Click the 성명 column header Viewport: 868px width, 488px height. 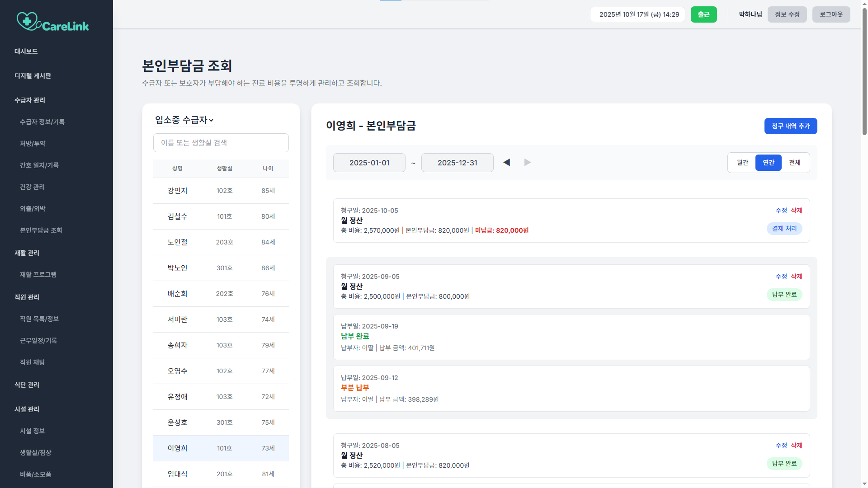pyautogui.click(x=177, y=169)
